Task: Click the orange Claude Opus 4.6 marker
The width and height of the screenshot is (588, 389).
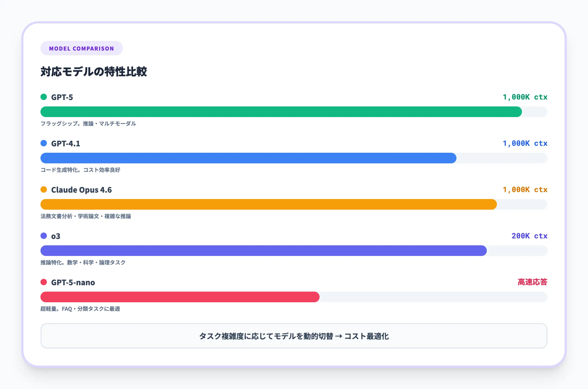Action: point(44,190)
